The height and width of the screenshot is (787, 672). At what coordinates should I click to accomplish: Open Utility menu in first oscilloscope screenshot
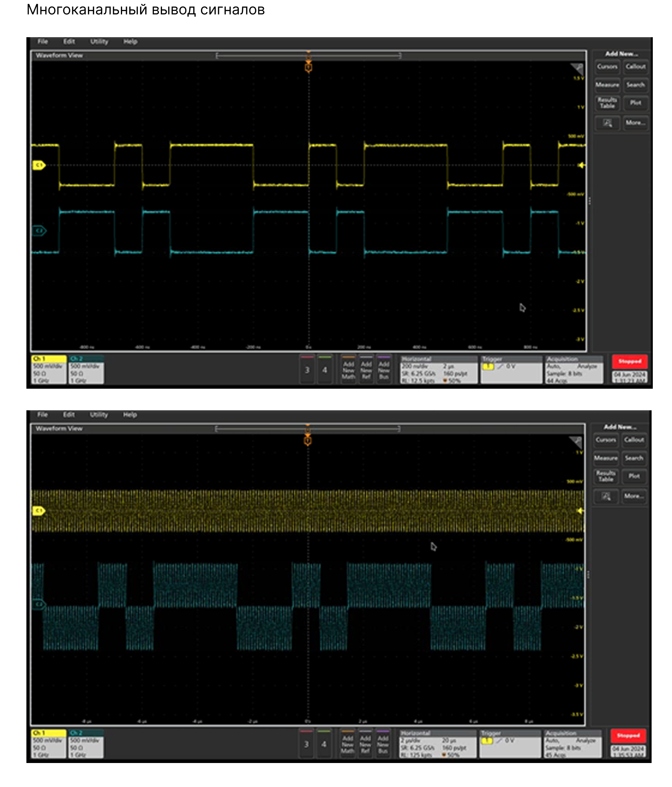click(x=99, y=41)
